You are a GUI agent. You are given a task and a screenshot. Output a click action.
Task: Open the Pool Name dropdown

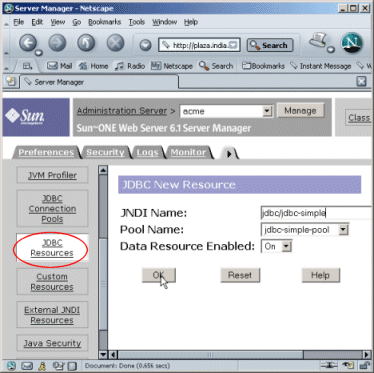(x=343, y=229)
